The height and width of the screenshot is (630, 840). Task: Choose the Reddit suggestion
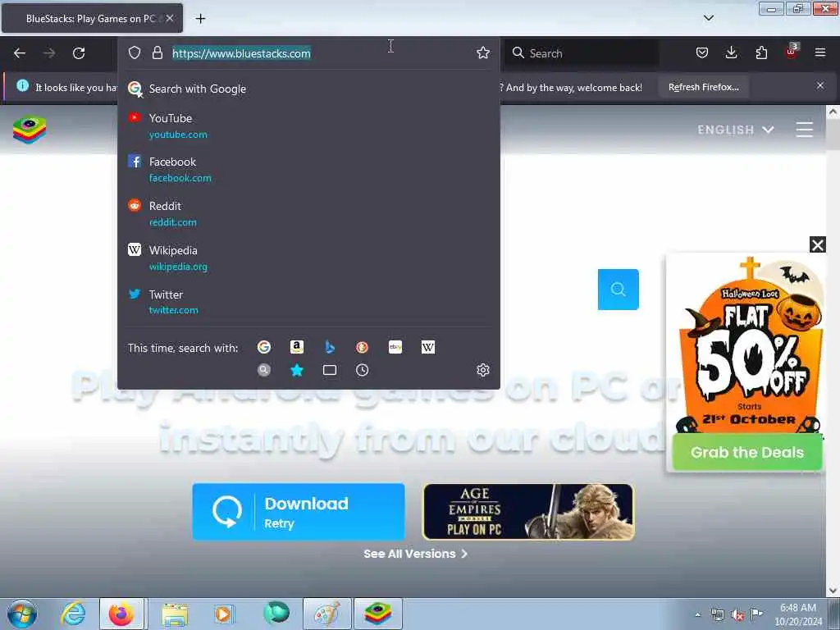point(308,214)
